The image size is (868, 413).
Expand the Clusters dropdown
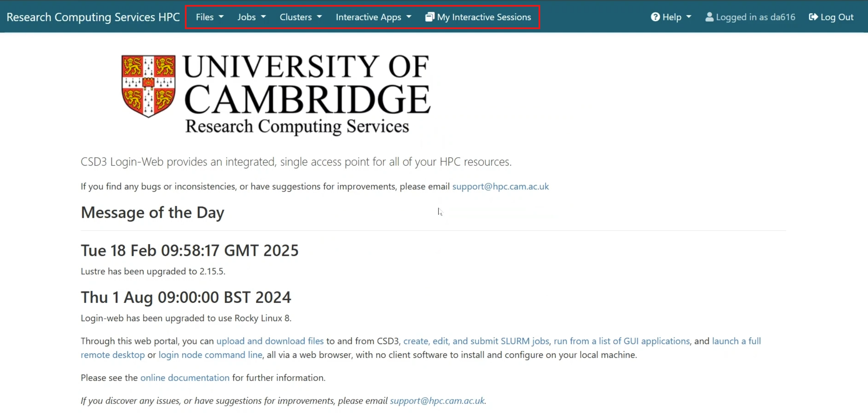300,17
